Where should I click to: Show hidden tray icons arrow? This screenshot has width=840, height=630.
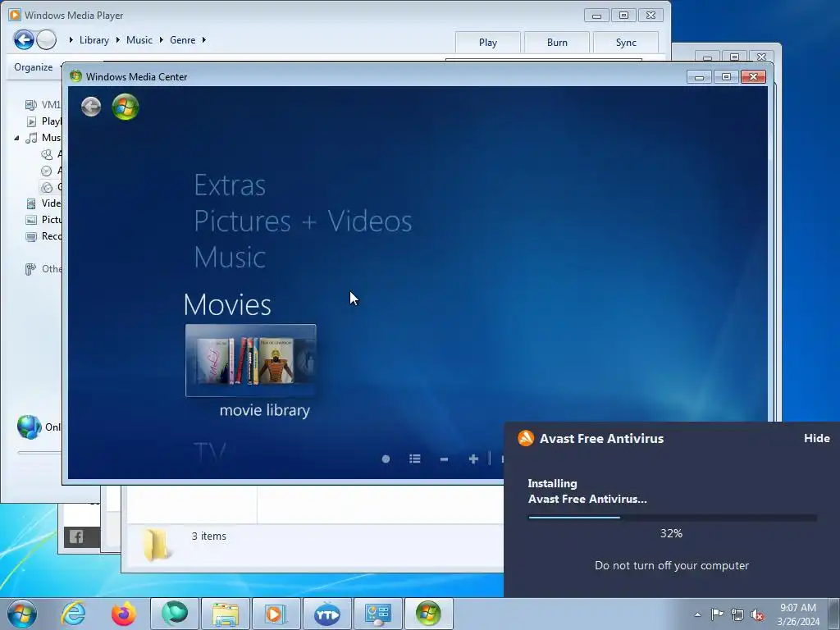click(x=697, y=614)
